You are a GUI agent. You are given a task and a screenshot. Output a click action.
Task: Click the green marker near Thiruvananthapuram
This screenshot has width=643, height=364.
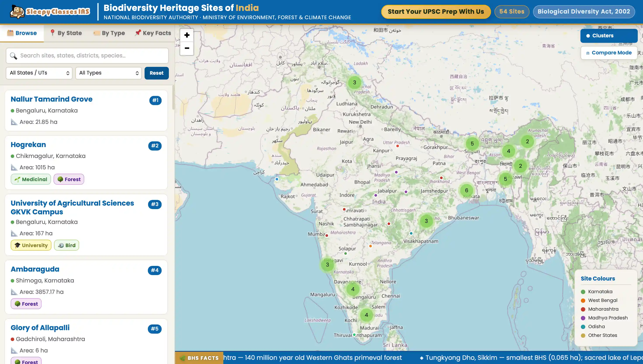354,335
